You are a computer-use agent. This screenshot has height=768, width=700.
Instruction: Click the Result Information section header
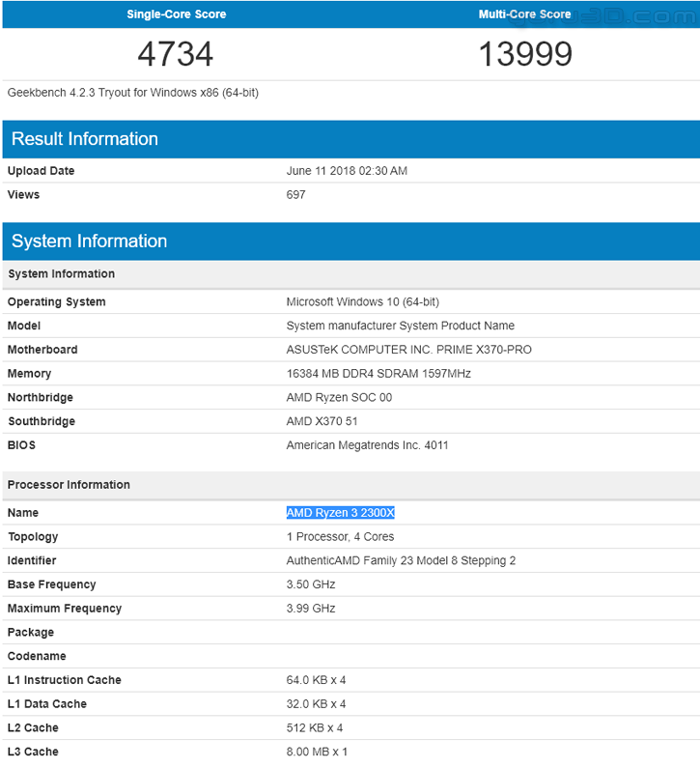click(85, 139)
